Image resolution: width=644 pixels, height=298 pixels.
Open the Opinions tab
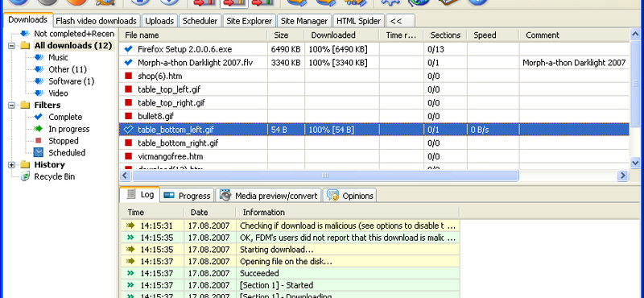pos(350,196)
